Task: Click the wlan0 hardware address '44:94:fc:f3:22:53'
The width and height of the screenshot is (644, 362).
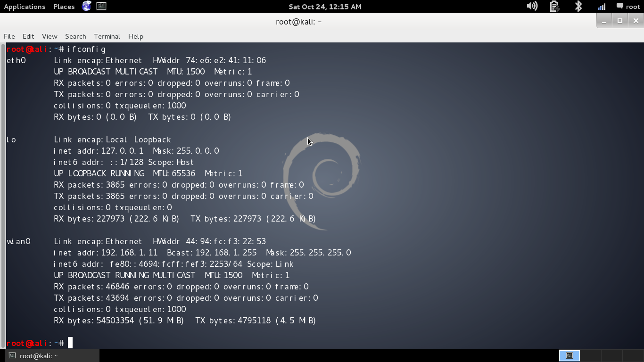Action: point(226,241)
